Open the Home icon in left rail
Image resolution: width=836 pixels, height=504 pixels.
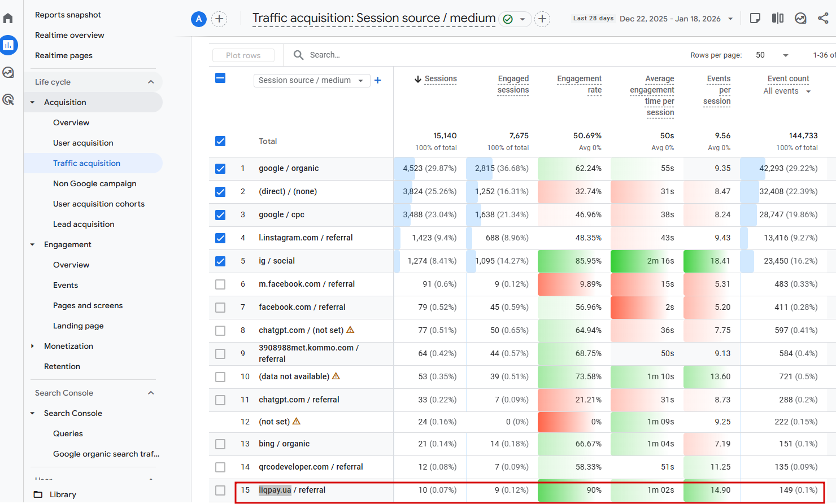8,18
